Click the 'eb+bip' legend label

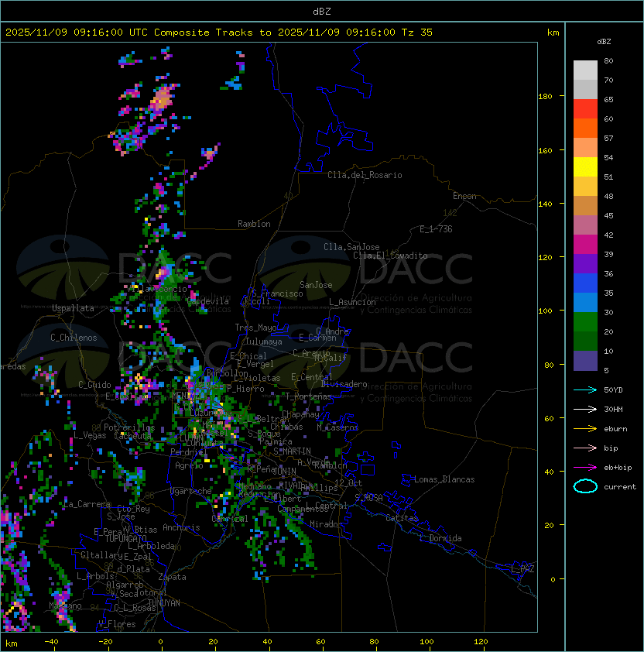tap(618, 468)
